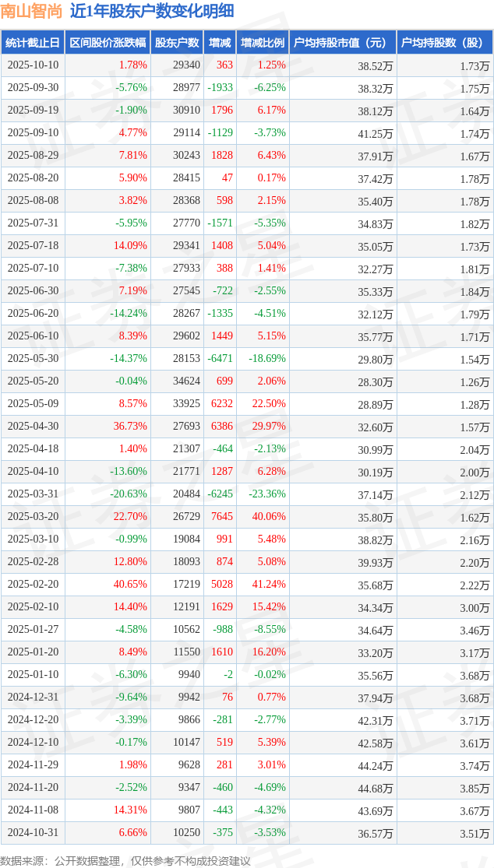Click the 户均持股市值（元） column header
Viewport: 494px width, 868px height.
tap(342, 43)
